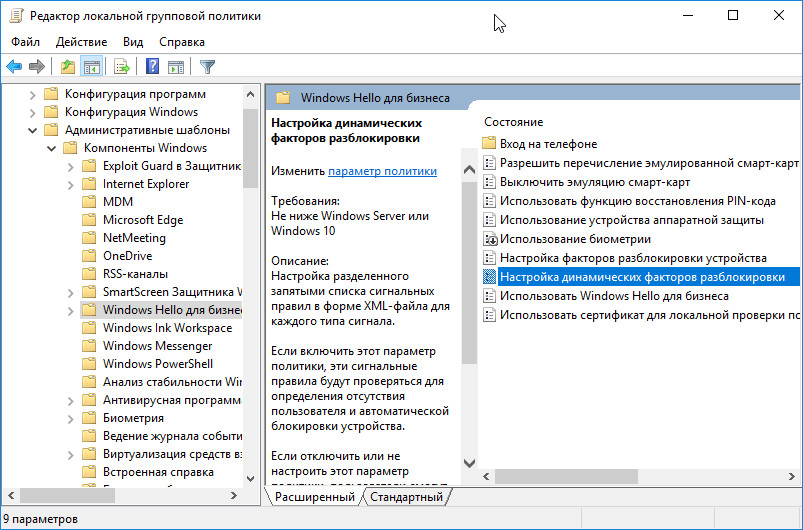Select 'Использовать Windows Hello для бизнеса' setting

[614, 296]
